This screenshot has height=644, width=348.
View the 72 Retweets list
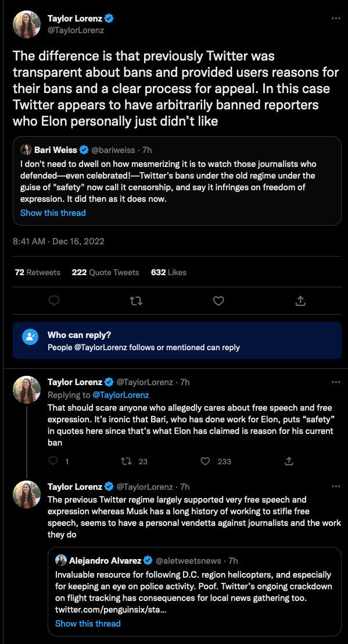point(37,272)
